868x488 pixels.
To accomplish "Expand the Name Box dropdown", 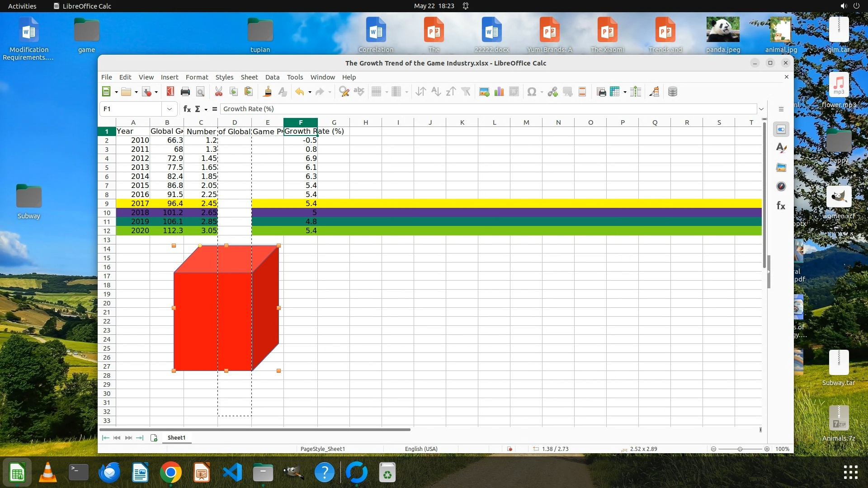I will (x=169, y=109).
